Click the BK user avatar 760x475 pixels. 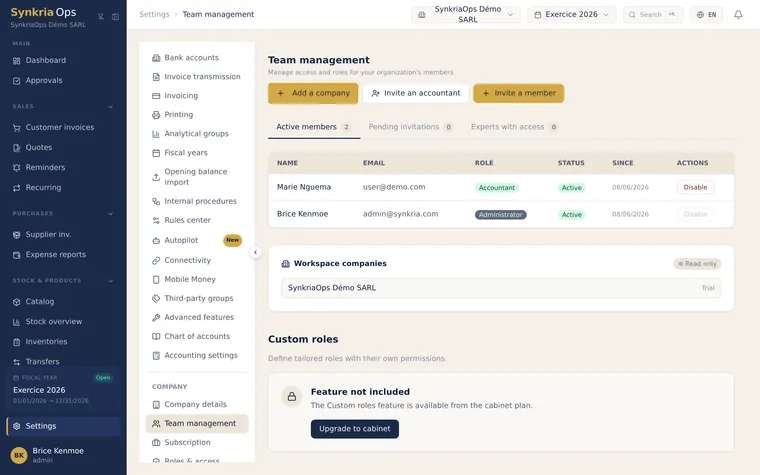[19, 455]
